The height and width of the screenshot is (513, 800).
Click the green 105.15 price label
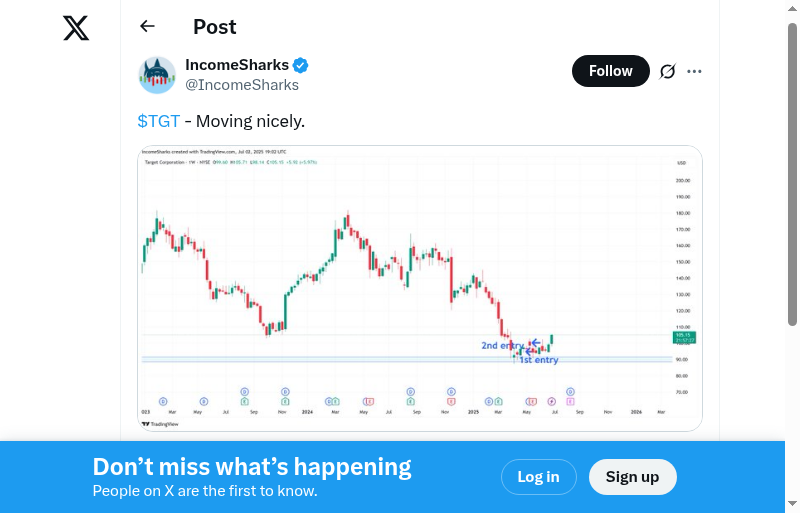click(x=685, y=337)
